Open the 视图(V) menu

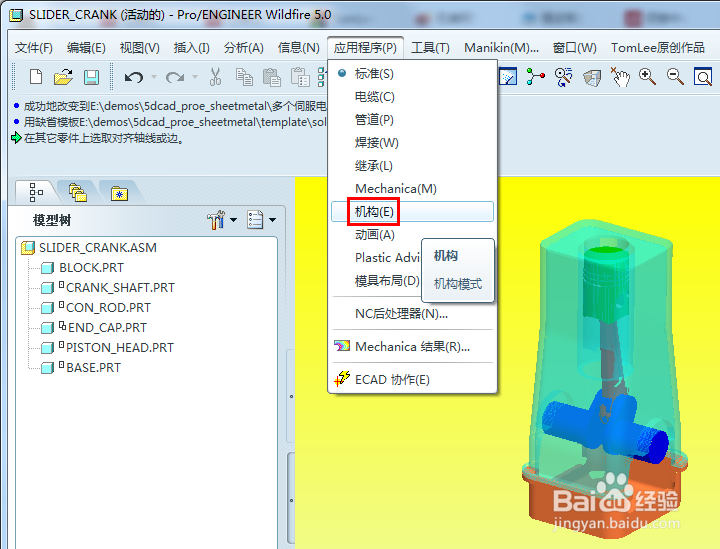[139, 48]
